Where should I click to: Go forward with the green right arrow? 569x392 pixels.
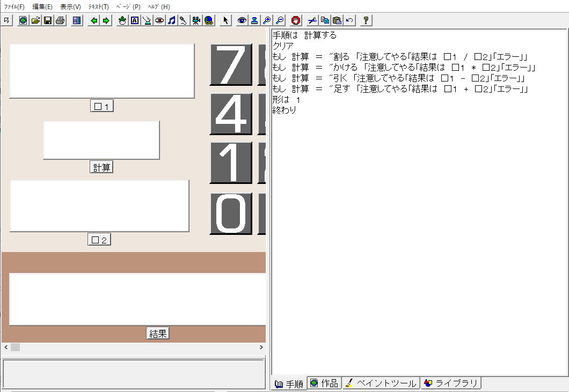(x=106, y=20)
